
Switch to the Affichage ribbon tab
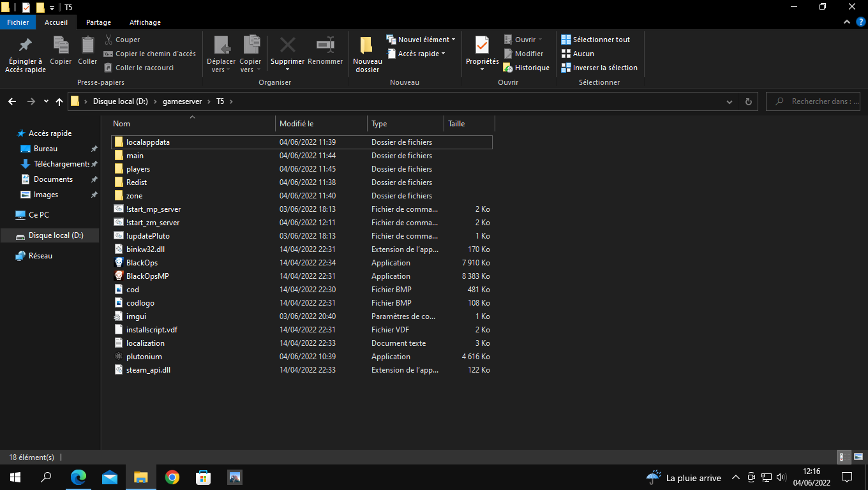click(x=145, y=22)
